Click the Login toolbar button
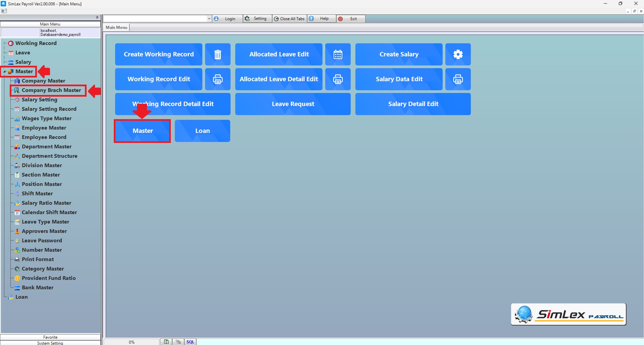Image resolution: width=644 pixels, height=345 pixels. [228, 19]
